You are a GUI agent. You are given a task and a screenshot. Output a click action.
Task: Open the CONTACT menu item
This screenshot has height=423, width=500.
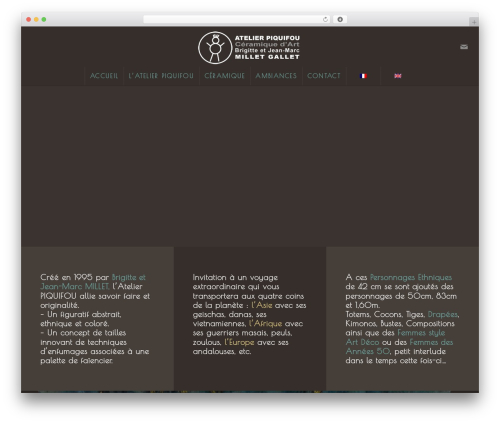coord(324,76)
